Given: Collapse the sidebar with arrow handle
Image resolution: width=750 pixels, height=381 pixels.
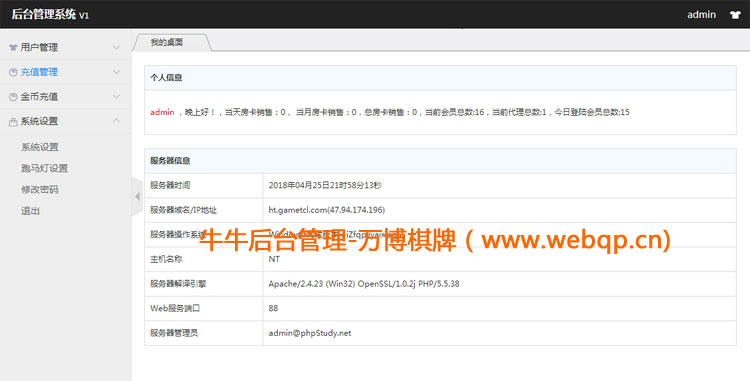Looking at the screenshot, I should click(x=137, y=196).
